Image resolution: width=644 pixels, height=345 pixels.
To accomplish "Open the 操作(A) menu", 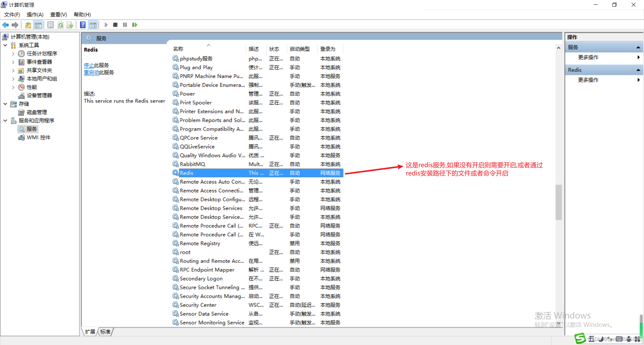I will click(x=35, y=15).
